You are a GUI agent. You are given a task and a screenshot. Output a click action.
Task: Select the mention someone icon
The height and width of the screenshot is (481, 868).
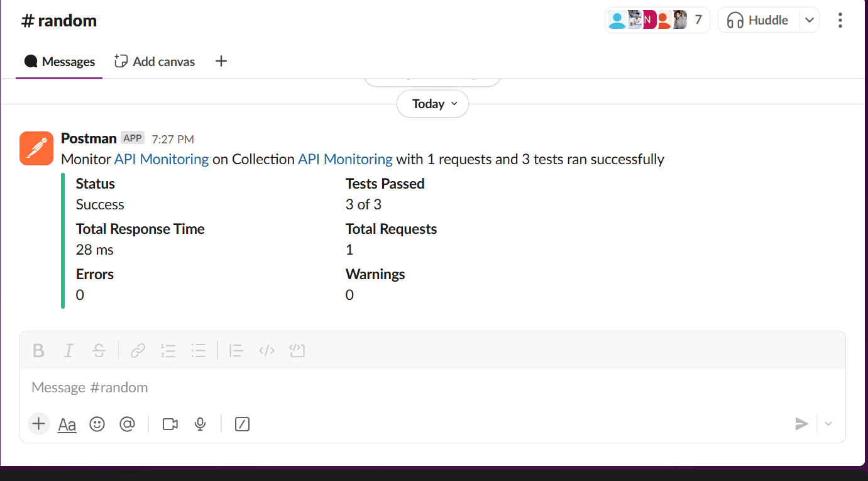128,424
